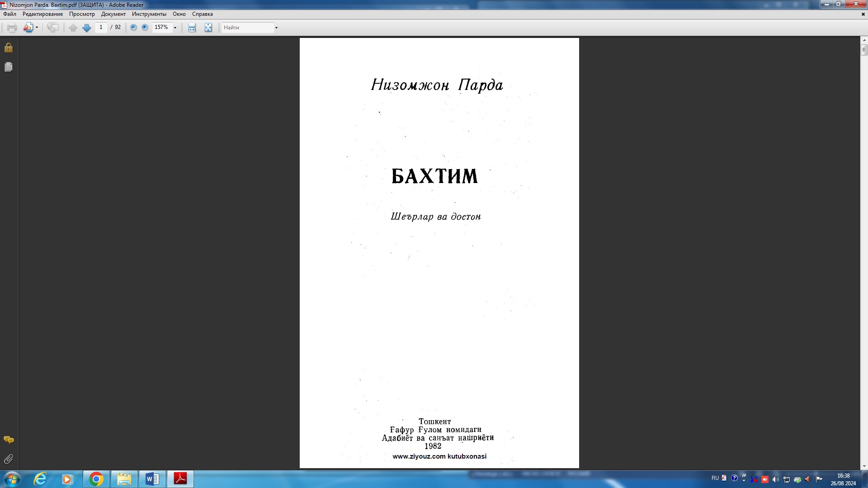Open the Просмотр menu
The width and height of the screenshot is (868, 488).
click(x=82, y=14)
